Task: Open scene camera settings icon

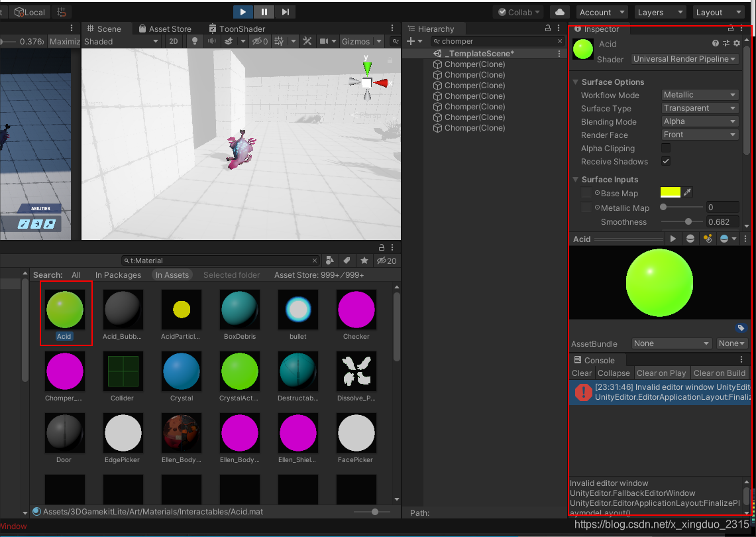Action: 324,42
